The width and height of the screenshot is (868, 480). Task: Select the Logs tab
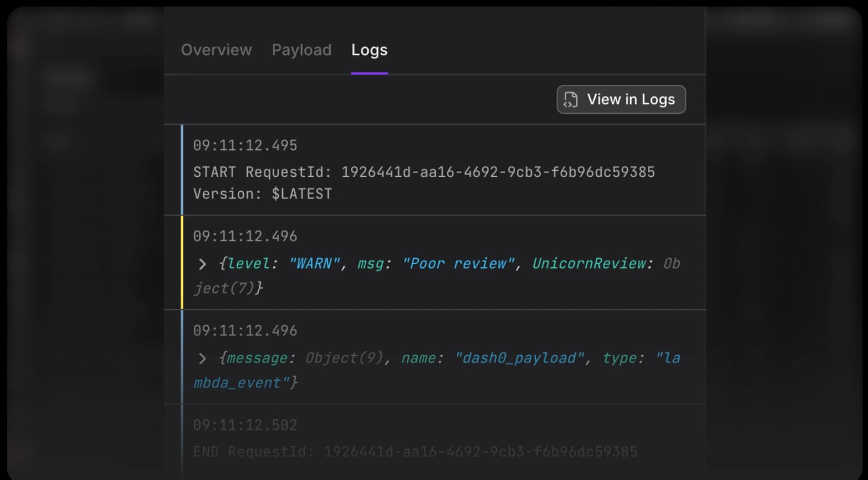point(369,50)
